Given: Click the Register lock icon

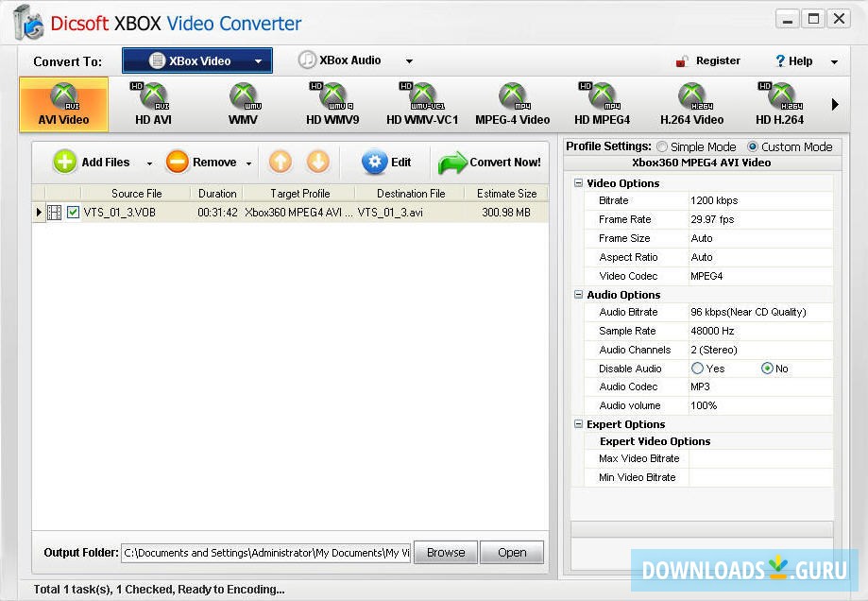Looking at the screenshot, I should pyautogui.click(x=682, y=60).
